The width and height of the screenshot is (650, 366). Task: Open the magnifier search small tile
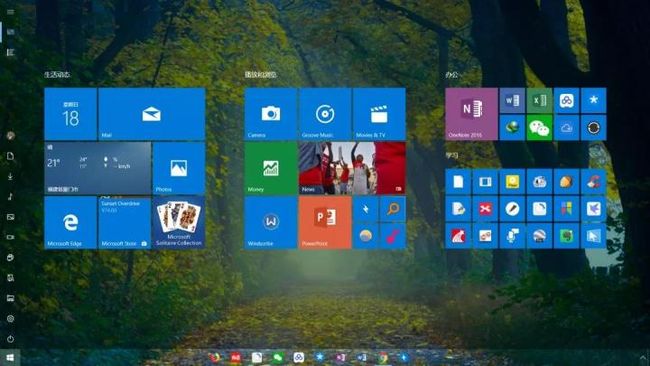[393, 209]
